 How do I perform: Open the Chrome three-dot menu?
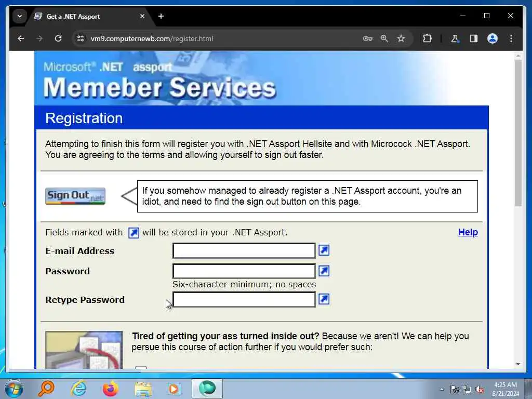click(511, 38)
